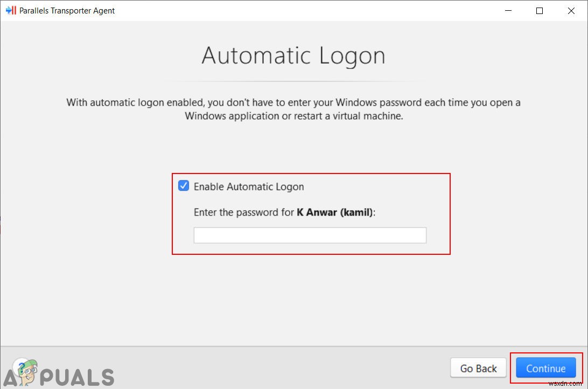Viewport: 588px width, 389px height.
Task: Minimize the Parallels Transporter Agent window
Action: point(508,10)
